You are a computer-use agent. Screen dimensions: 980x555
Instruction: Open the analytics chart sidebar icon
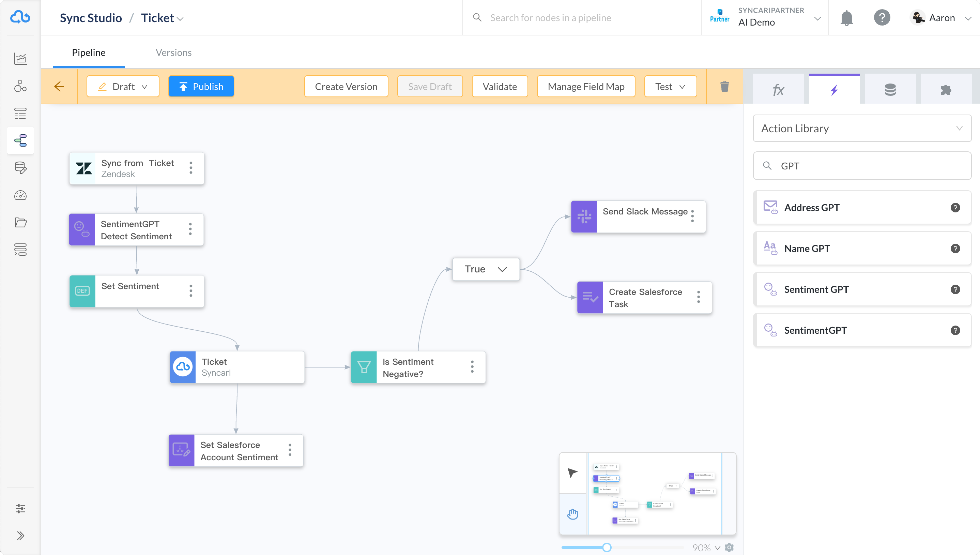click(x=20, y=59)
